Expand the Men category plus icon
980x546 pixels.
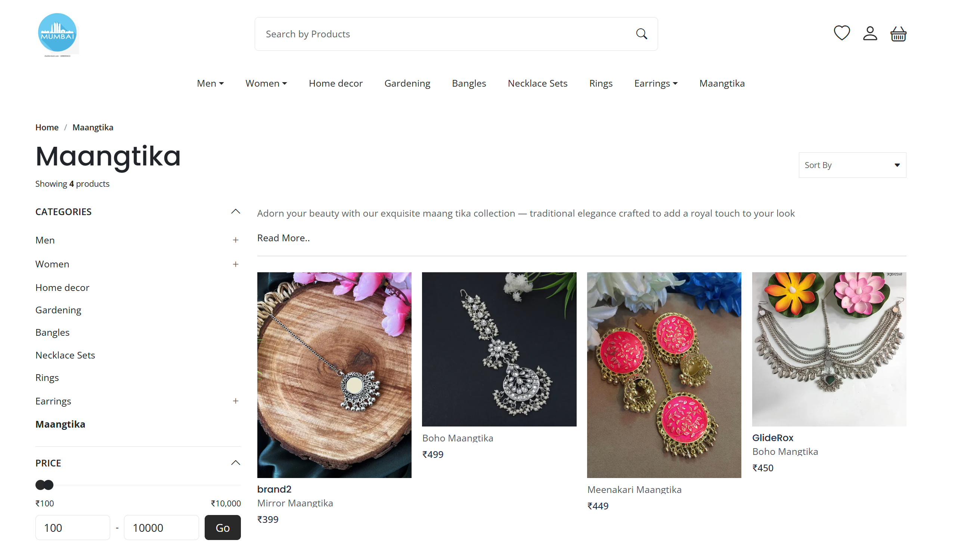pyautogui.click(x=236, y=240)
